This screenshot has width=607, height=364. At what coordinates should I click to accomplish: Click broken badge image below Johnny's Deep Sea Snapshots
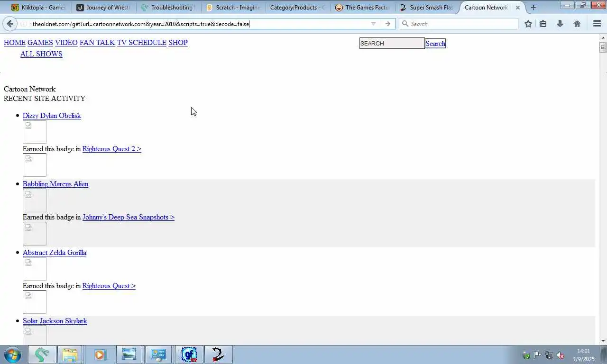[35, 234]
